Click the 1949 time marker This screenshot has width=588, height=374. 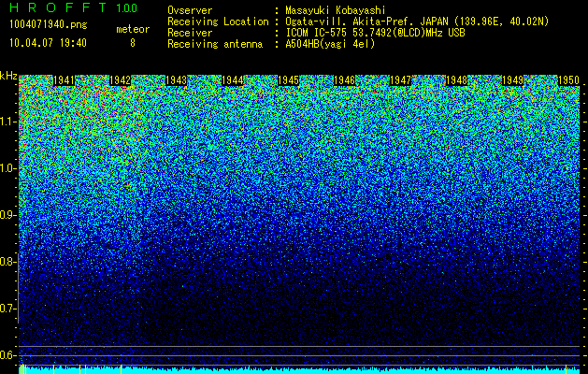(x=512, y=80)
